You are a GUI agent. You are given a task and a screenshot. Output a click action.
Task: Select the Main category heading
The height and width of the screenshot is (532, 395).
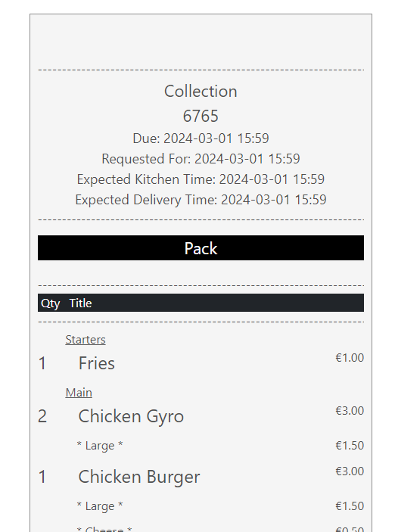pos(79,393)
